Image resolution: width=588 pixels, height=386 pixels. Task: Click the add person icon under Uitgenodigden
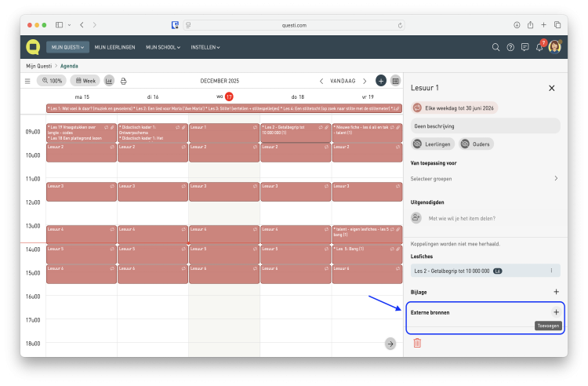416,218
